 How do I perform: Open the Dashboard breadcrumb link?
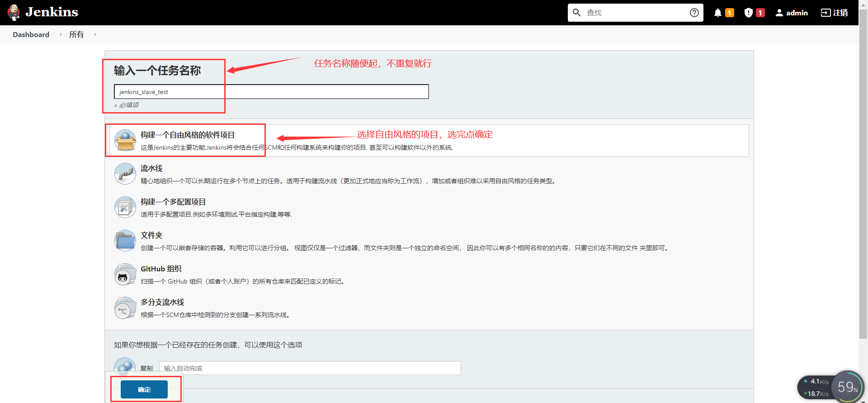tap(31, 34)
